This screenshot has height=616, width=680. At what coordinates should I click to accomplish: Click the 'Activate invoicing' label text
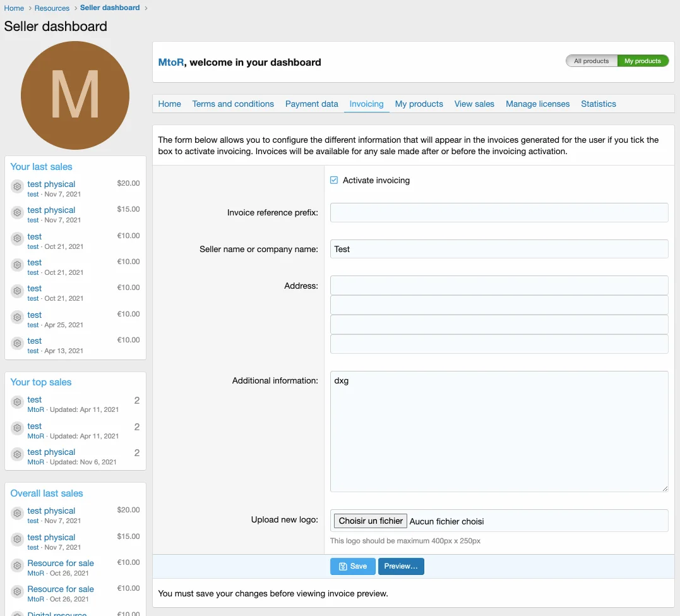point(376,180)
